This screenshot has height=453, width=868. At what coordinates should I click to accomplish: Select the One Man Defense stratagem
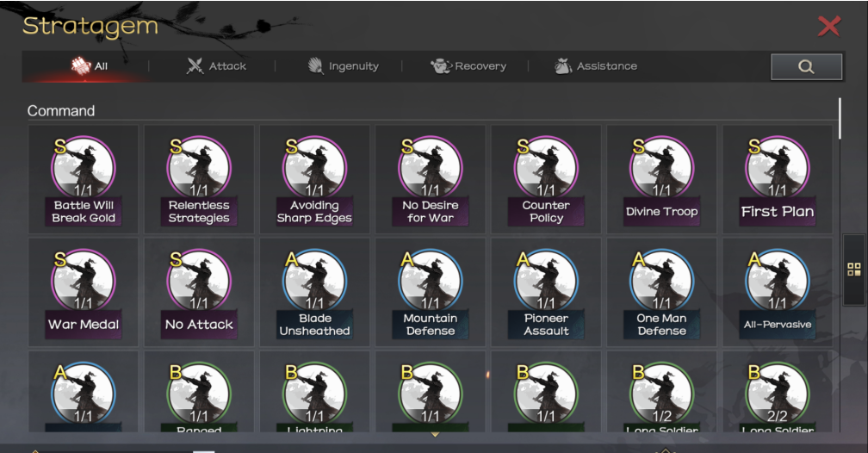[x=661, y=291]
